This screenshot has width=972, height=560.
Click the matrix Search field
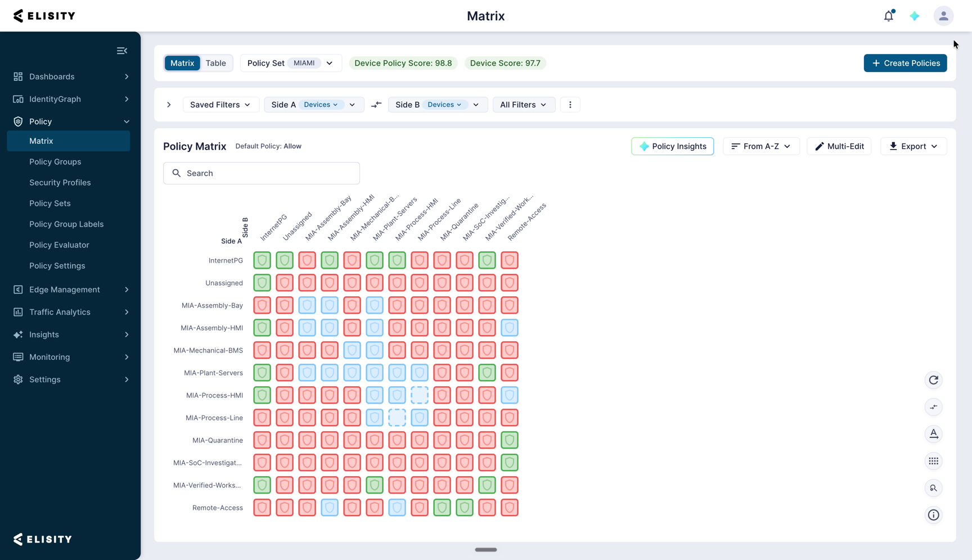pos(262,173)
